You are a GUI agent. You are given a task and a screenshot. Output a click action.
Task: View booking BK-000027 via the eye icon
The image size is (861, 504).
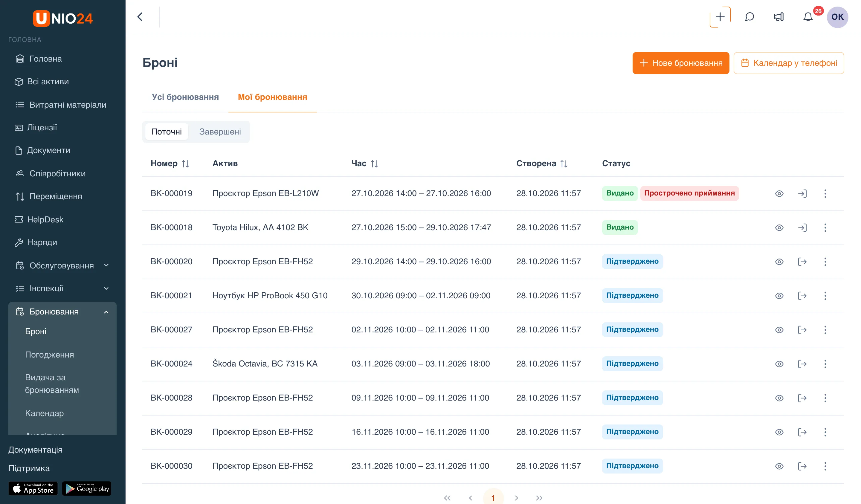[779, 330]
